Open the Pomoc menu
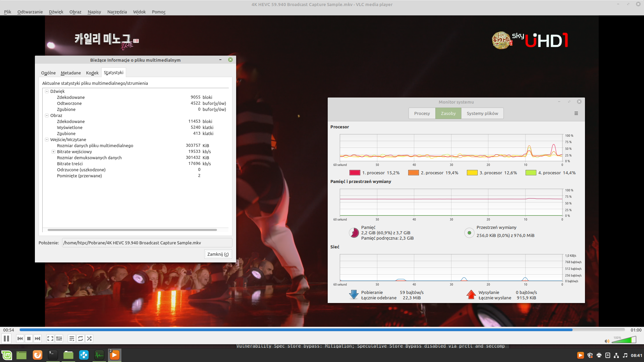The height and width of the screenshot is (362, 644). pyautogui.click(x=159, y=12)
